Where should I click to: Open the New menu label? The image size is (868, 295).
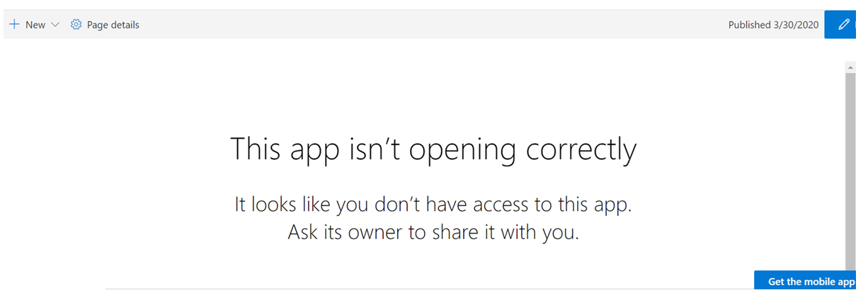point(35,25)
